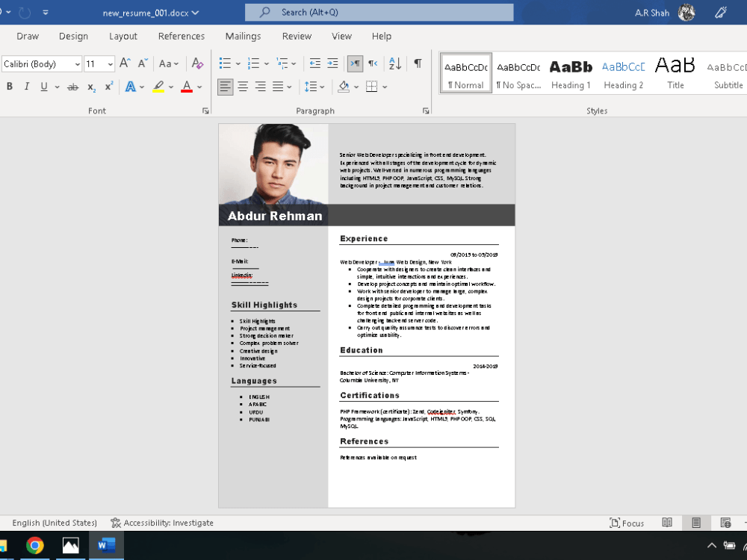This screenshot has width=747, height=560.
Task: Shrink the font size
Action: pos(143,63)
